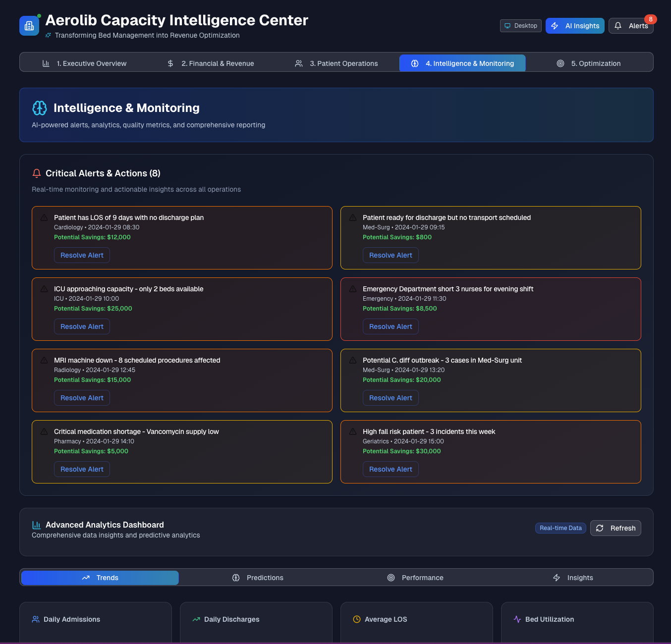Open the Patient Operations tab
Image resolution: width=671 pixels, height=644 pixels.
tap(344, 63)
